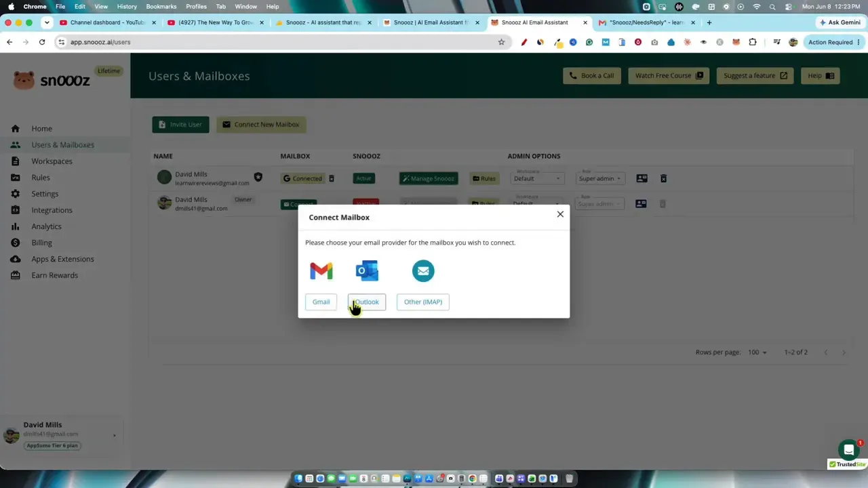Open a new browser tab
The width and height of the screenshot is (868, 488).
pyautogui.click(x=709, y=22)
